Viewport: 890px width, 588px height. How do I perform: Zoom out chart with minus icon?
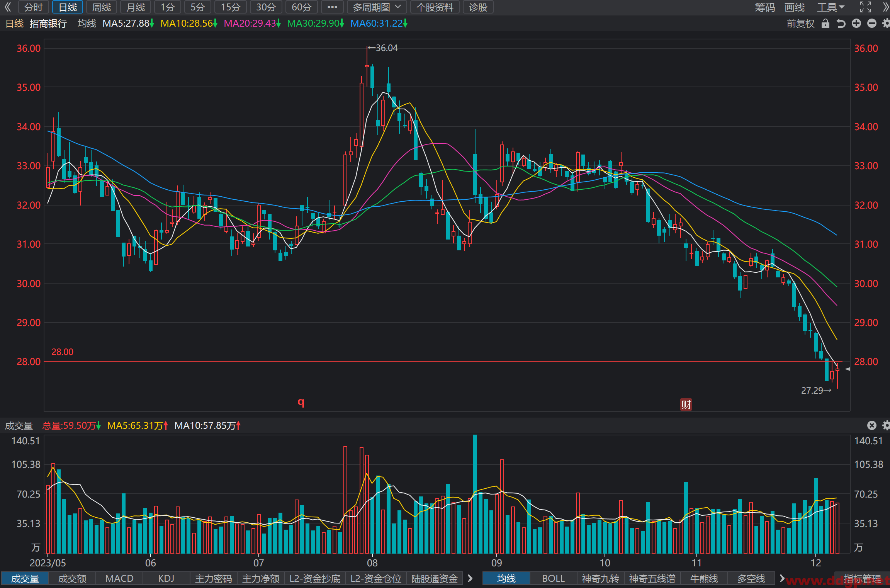click(872, 24)
